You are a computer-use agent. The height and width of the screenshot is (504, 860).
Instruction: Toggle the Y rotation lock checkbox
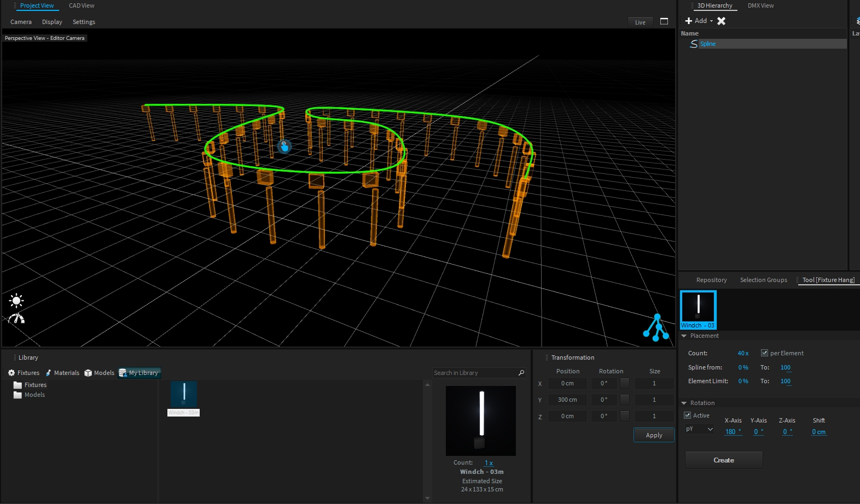point(625,400)
